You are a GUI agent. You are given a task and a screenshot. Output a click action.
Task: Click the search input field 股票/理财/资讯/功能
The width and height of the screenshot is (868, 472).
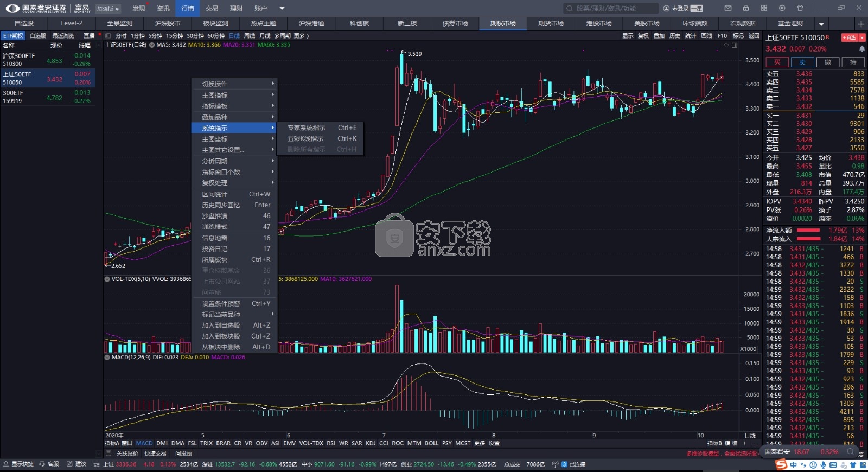pyautogui.click(x=610, y=8)
